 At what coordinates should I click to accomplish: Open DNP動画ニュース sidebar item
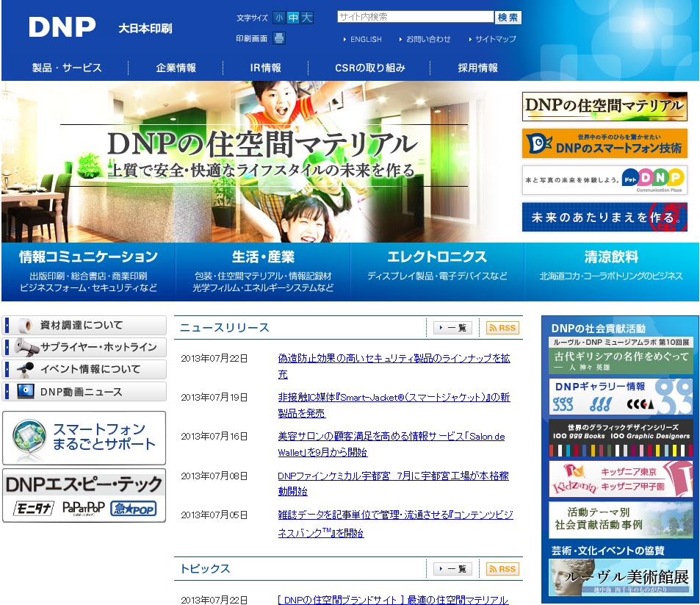84,392
